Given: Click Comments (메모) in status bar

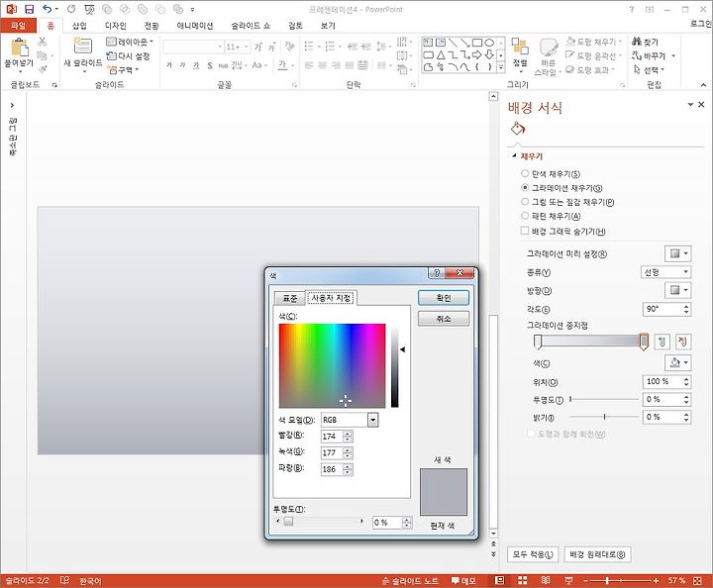Looking at the screenshot, I should [x=463, y=581].
